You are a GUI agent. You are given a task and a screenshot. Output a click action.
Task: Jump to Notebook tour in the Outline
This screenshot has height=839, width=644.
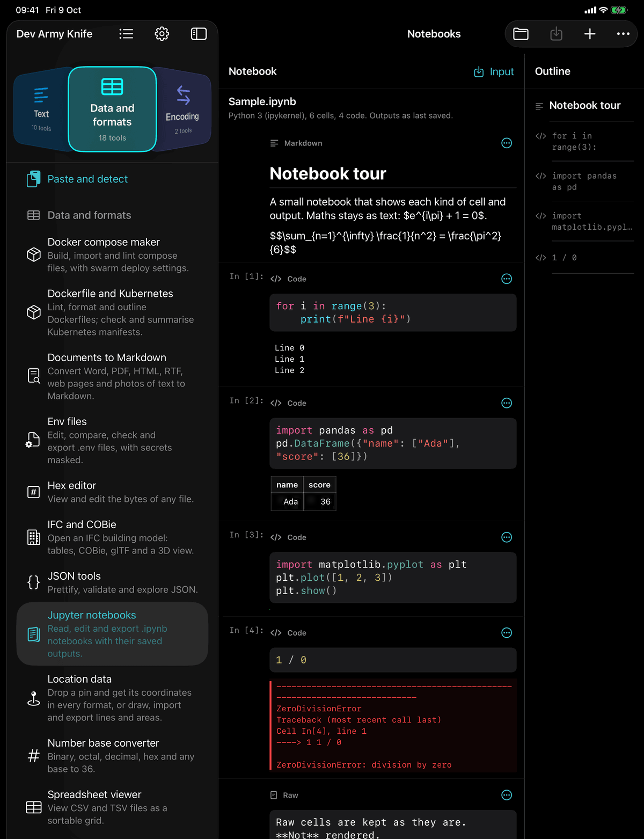[x=584, y=105]
